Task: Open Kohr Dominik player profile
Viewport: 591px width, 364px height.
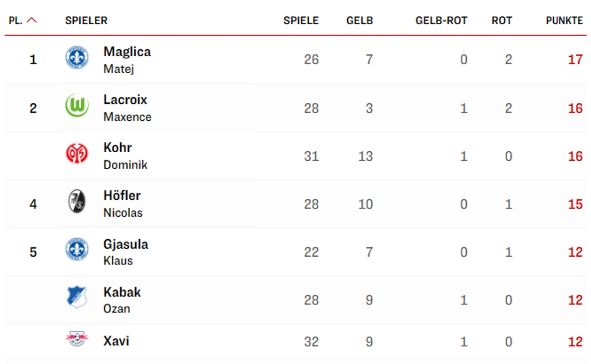Action: [125, 155]
